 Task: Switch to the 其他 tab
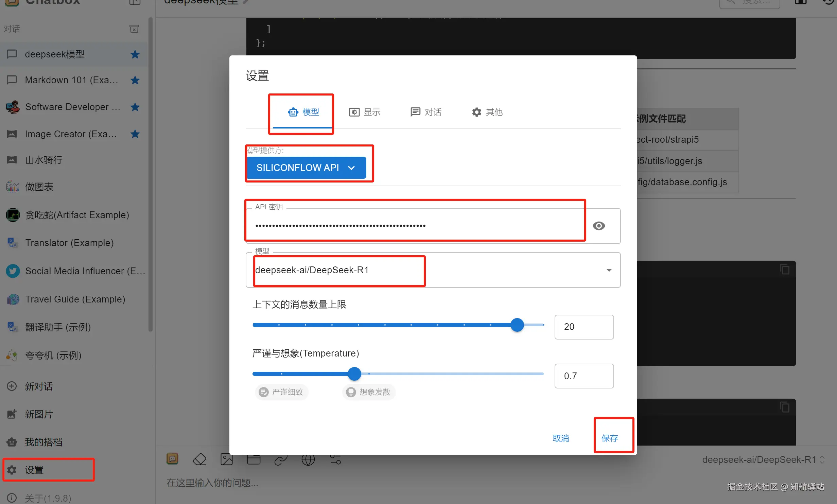[487, 112]
